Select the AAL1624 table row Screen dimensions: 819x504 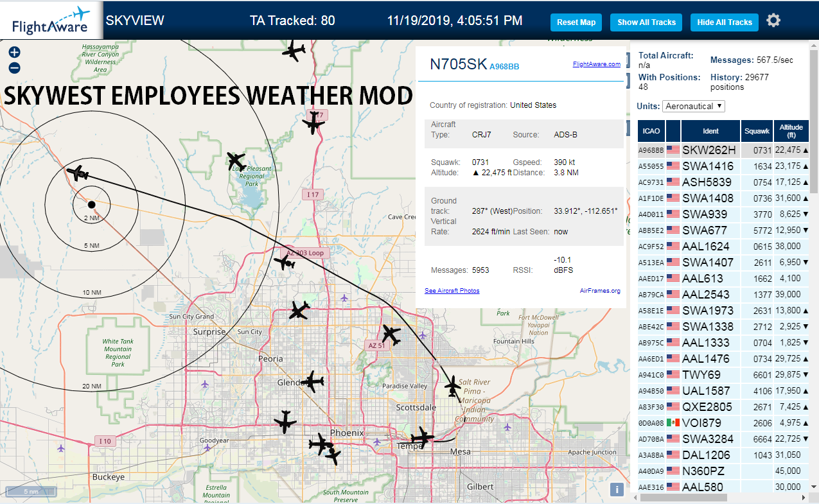(724, 247)
